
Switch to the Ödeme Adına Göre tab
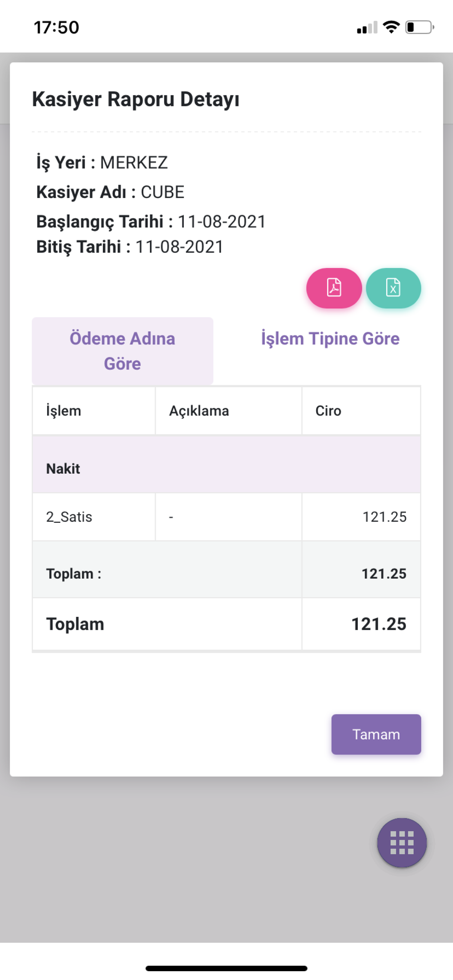pyautogui.click(x=123, y=351)
